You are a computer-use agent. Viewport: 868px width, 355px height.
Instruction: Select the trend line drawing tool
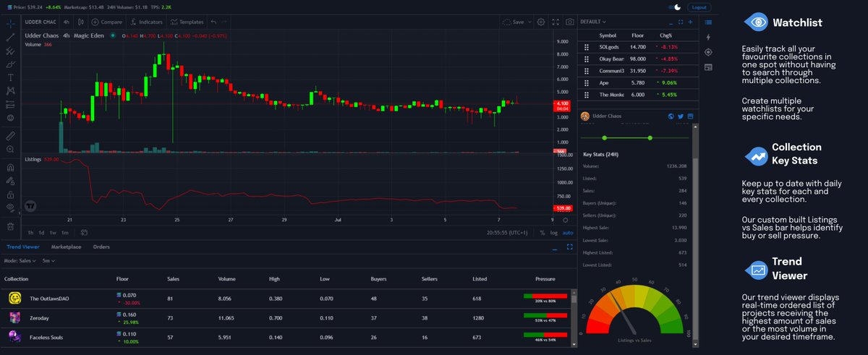click(x=10, y=37)
